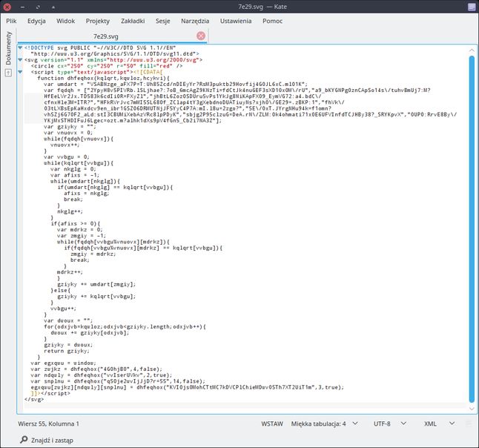Open the Narzędzia menu
The height and width of the screenshot is (448, 479).
pyautogui.click(x=195, y=21)
